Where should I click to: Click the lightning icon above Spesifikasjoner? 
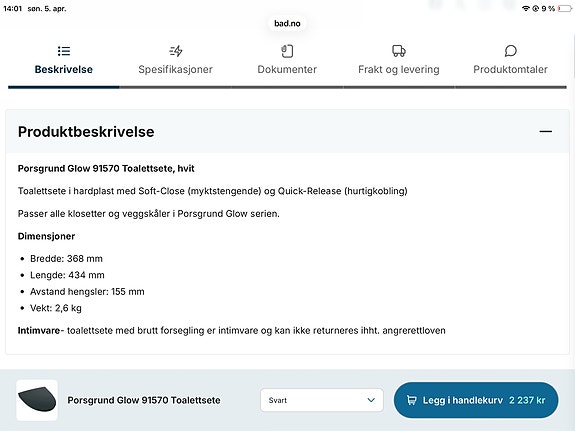176,51
